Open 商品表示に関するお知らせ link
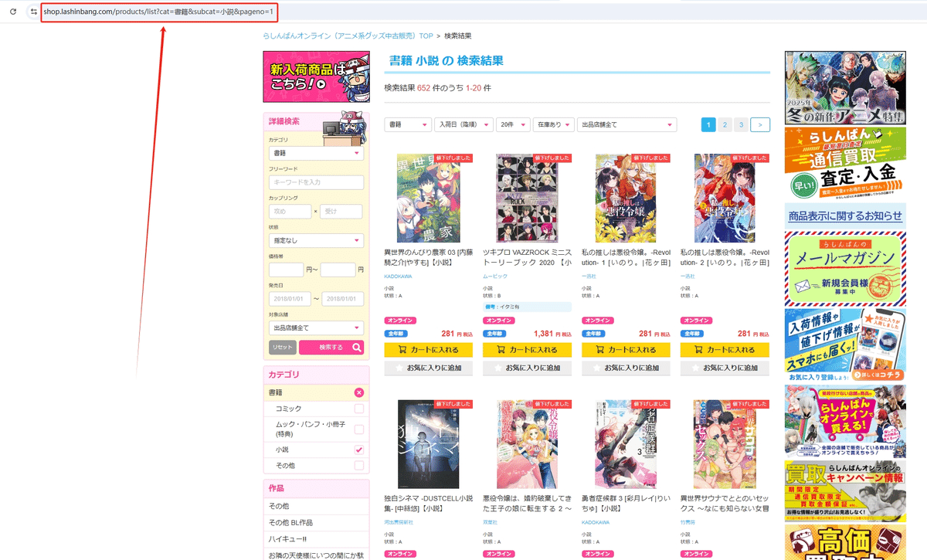 click(845, 216)
